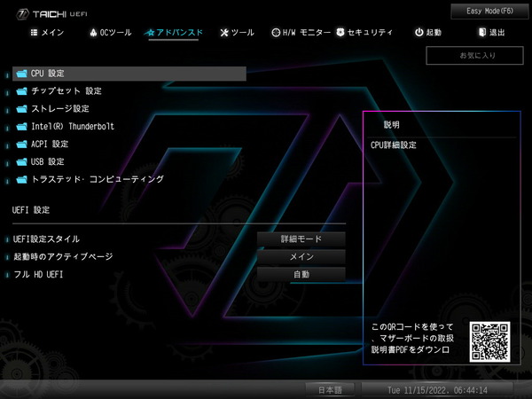Open トラステッド・コンピューティング folder icon
The image size is (532, 399).
[x=22, y=180]
